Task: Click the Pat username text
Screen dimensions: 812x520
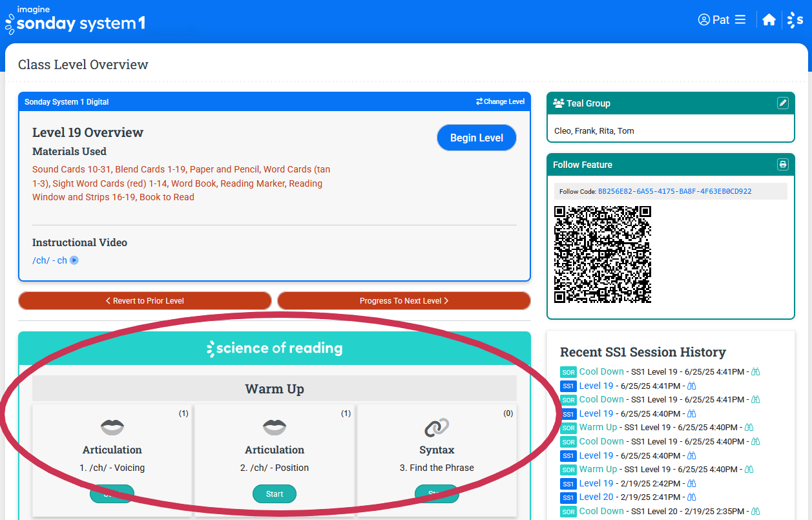Action: tap(721, 20)
